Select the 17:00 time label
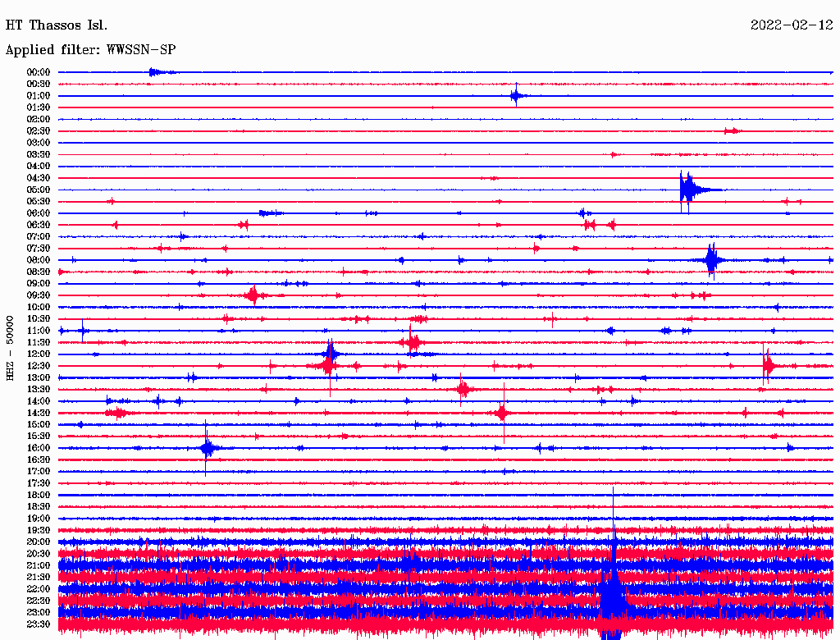This screenshot has width=840, height=640. click(38, 472)
